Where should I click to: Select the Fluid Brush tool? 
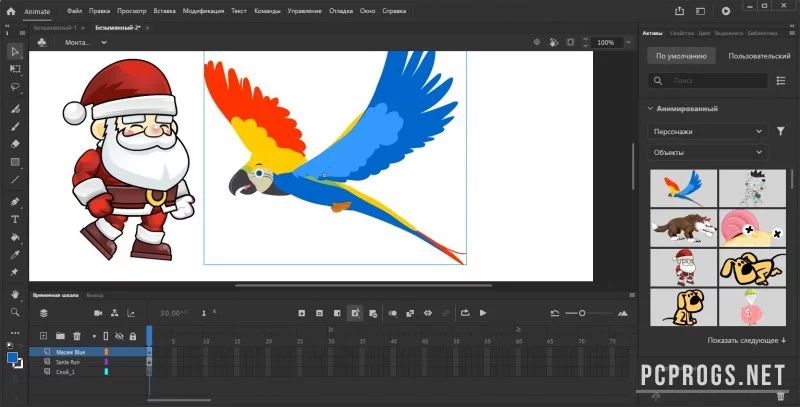click(x=15, y=109)
